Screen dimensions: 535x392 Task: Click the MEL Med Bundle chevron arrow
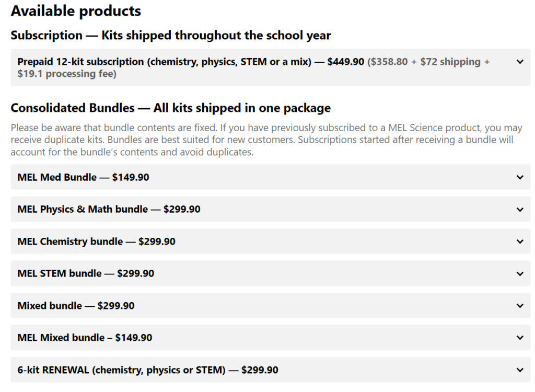pos(520,177)
